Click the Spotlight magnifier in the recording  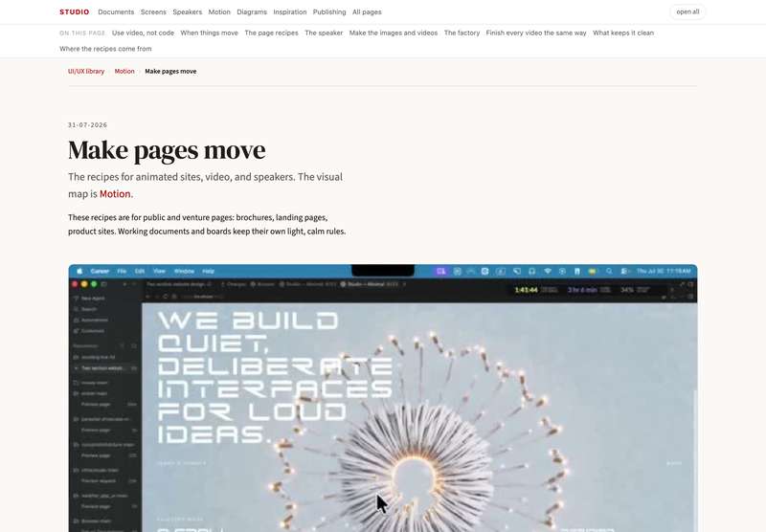pyautogui.click(x=609, y=271)
